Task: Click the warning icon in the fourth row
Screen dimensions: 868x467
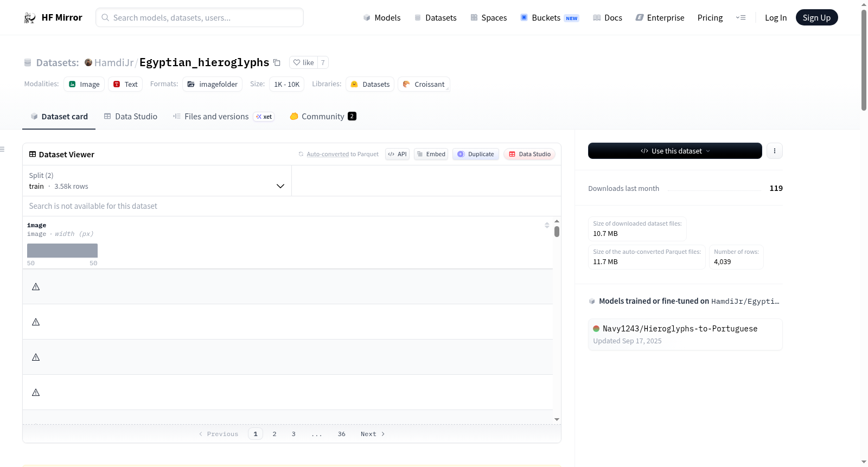Action: 36,392
